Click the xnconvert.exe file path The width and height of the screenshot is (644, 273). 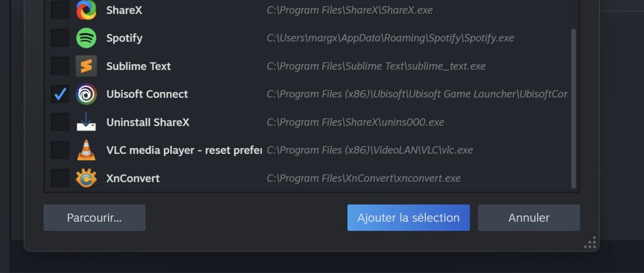click(x=363, y=178)
